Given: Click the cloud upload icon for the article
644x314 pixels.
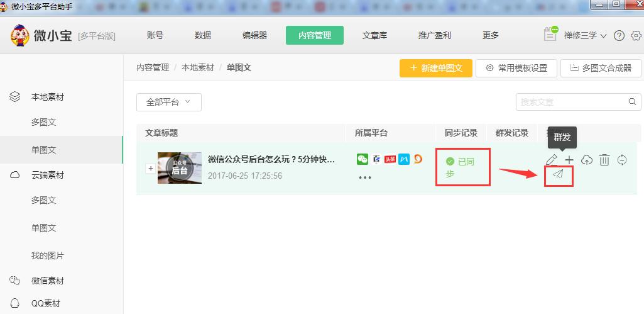Looking at the screenshot, I should coord(587,160).
